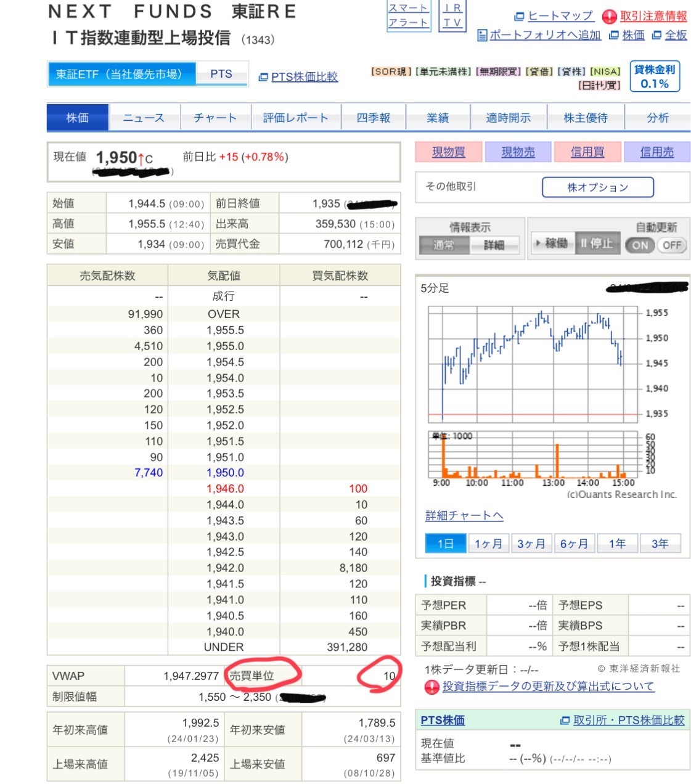This screenshot has height=784, width=691.
Task: Click the 現物売 order button
Action: 518,152
